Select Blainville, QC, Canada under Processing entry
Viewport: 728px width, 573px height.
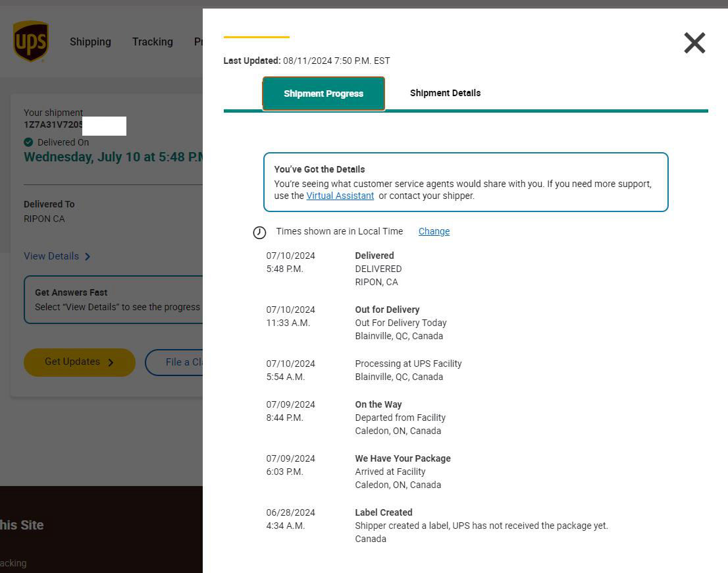click(x=399, y=377)
